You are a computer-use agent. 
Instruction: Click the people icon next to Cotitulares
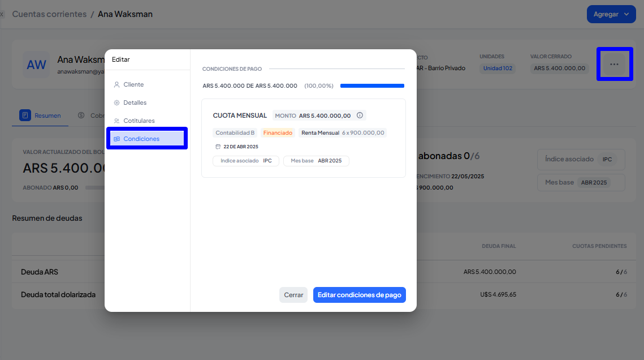(x=117, y=121)
